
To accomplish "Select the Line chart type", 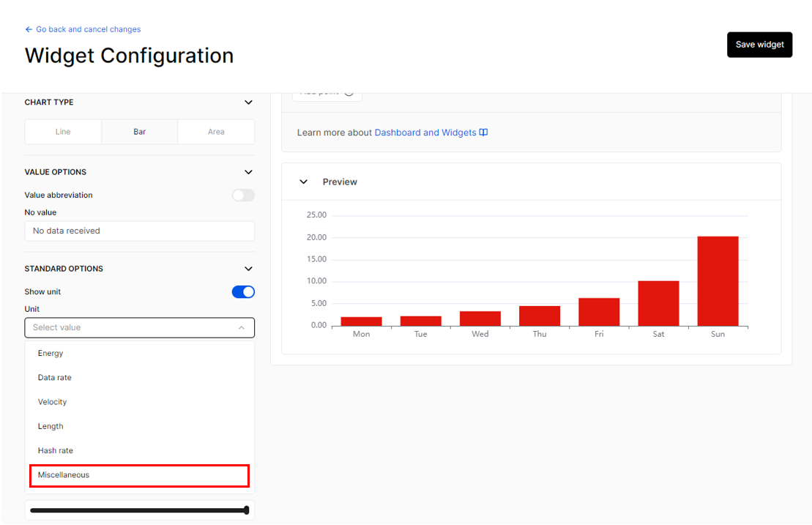I will [63, 132].
